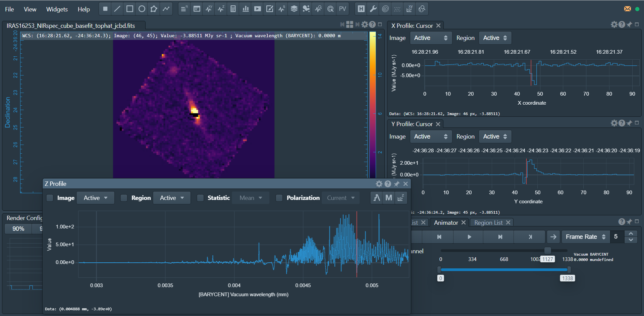The width and height of the screenshot is (644, 316).
Task: Open the histogram widget
Action: [246, 9]
